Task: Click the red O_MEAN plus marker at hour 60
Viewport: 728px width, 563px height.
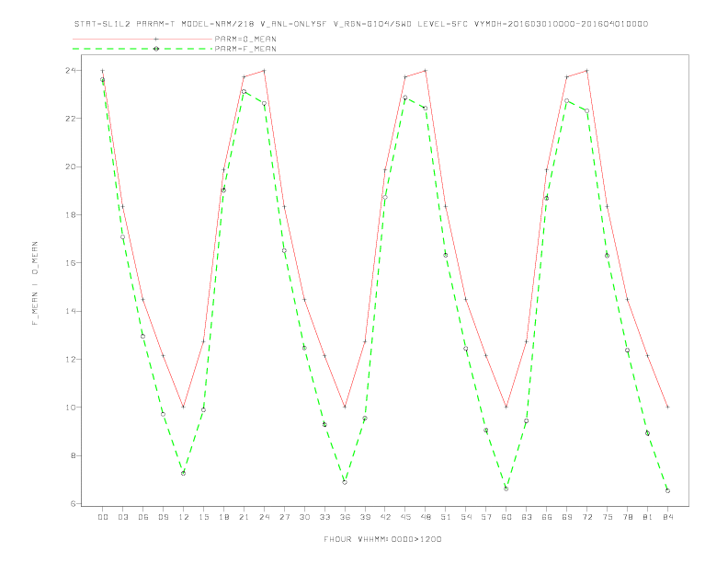Action: 506,407
